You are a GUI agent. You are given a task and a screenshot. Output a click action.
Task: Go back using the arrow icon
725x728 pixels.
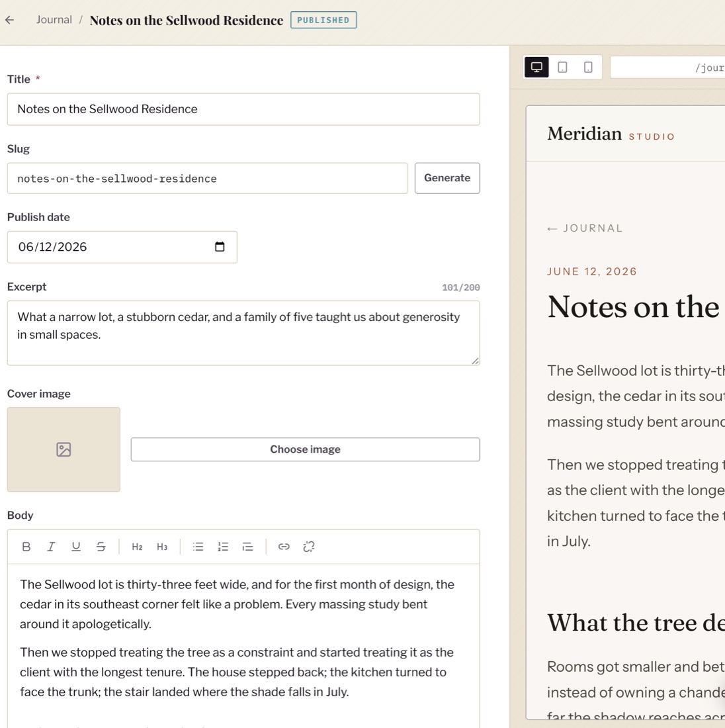tap(10, 20)
